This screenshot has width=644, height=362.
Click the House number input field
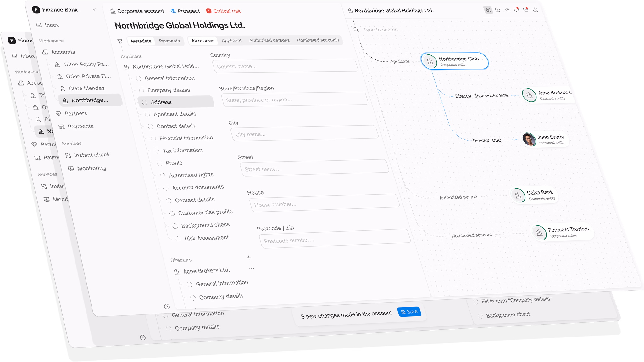[x=325, y=203]
